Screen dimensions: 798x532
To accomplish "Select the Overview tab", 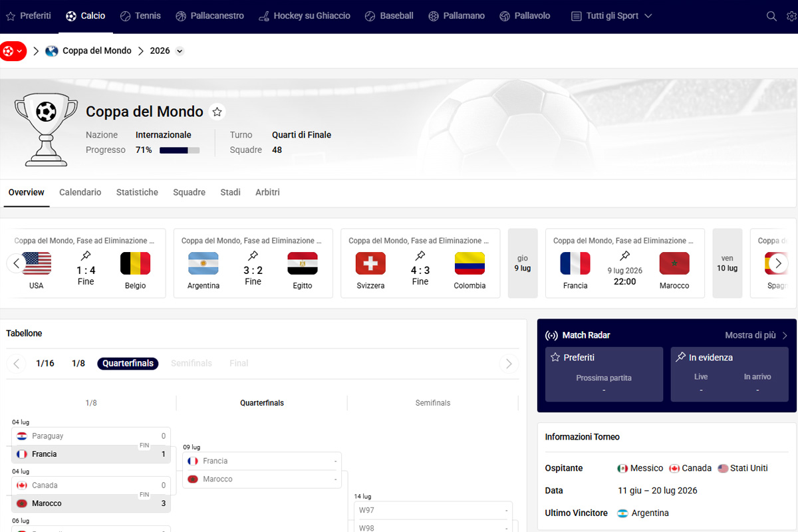I will pos(27,192).
